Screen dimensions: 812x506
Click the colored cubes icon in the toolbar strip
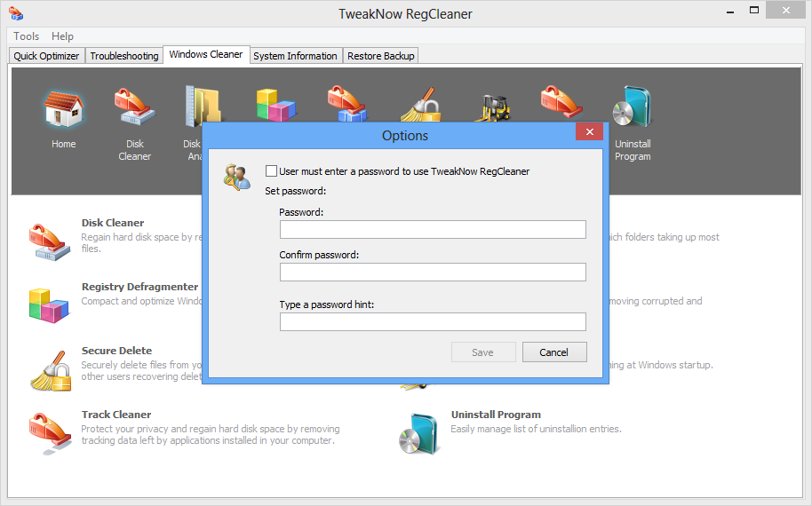pos(276,105)
